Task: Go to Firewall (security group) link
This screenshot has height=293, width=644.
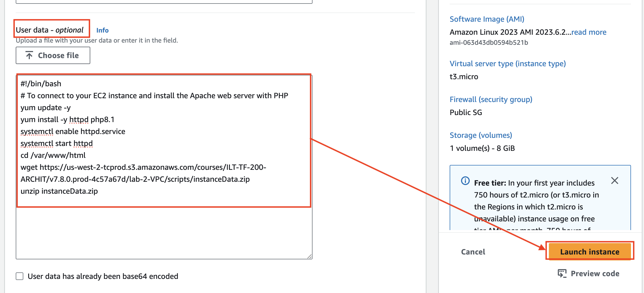Action: click(491, 99)
